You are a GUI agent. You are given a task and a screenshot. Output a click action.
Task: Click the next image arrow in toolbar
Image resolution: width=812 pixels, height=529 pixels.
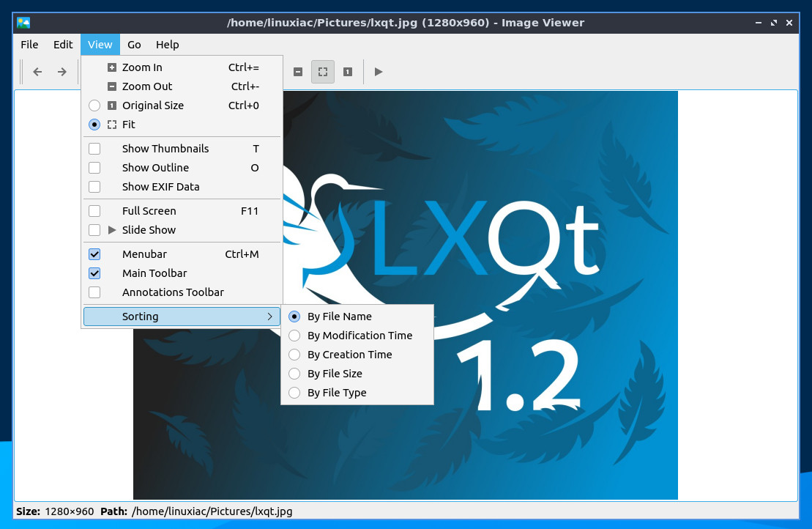click(62, 72)
